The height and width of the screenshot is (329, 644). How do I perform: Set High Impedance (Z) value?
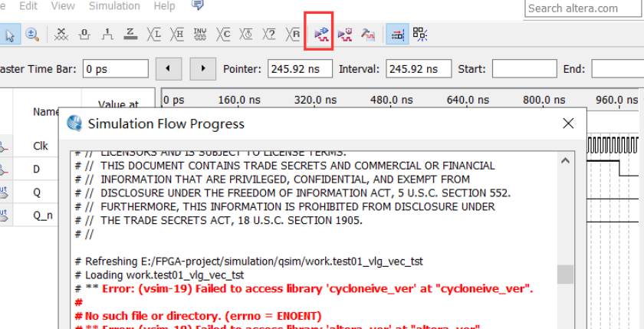pyautogui.click(x=130, y=35)
